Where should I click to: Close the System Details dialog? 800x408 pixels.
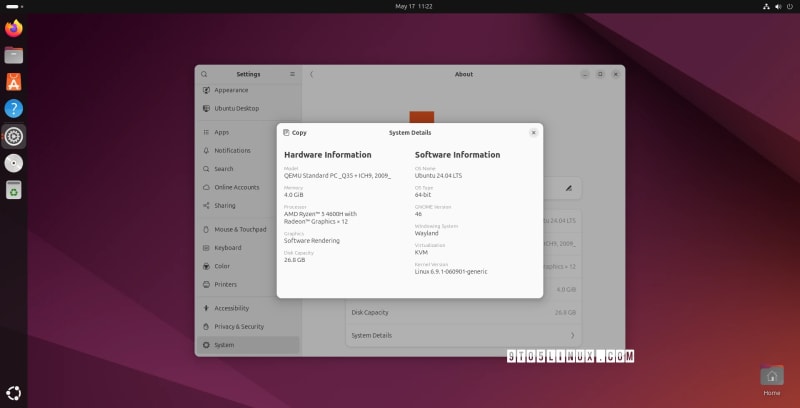(533, 132)
